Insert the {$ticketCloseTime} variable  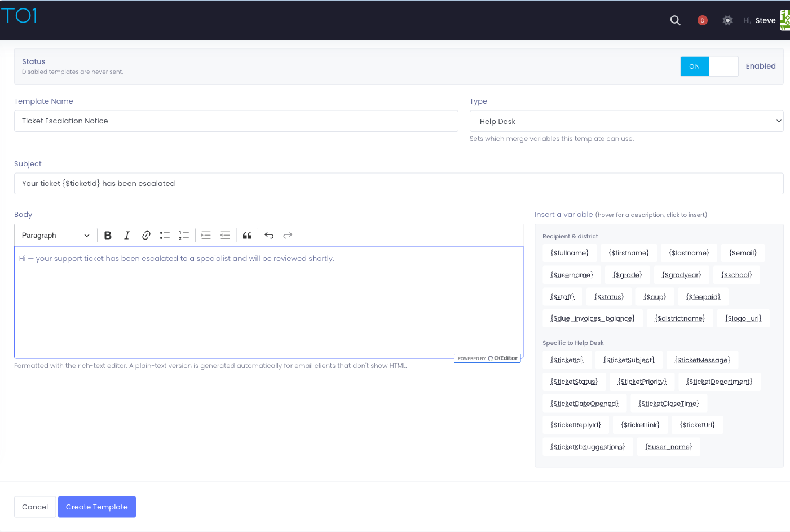coord(669,404)
